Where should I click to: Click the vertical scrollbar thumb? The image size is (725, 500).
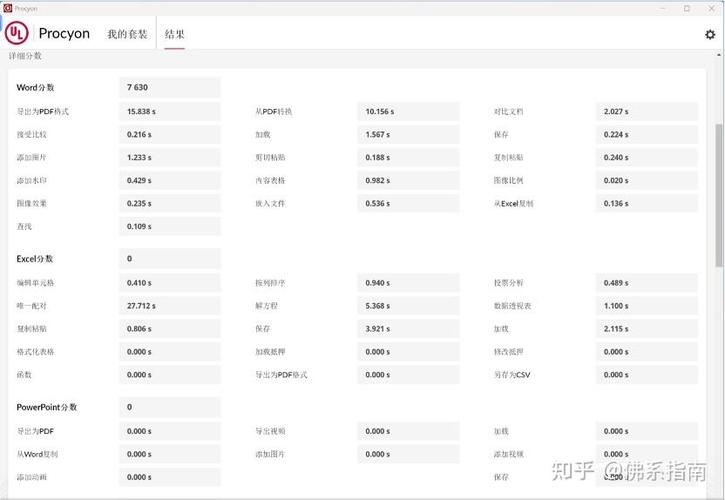719,195
